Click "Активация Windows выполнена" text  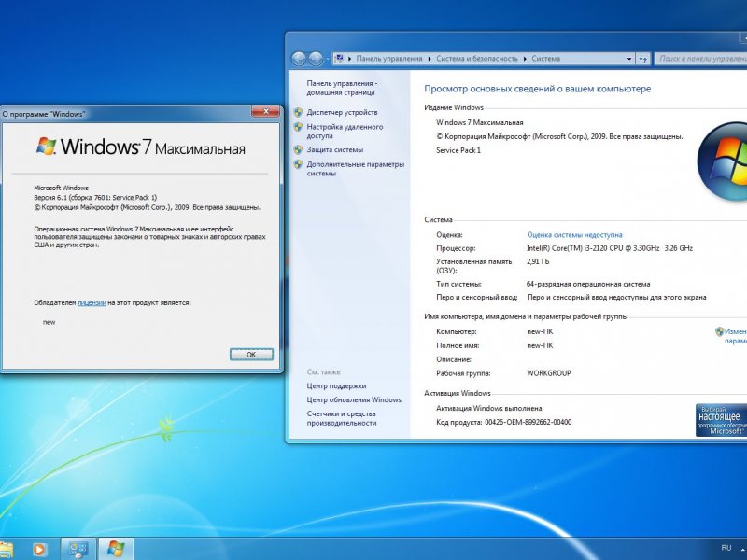coord(488,408)
